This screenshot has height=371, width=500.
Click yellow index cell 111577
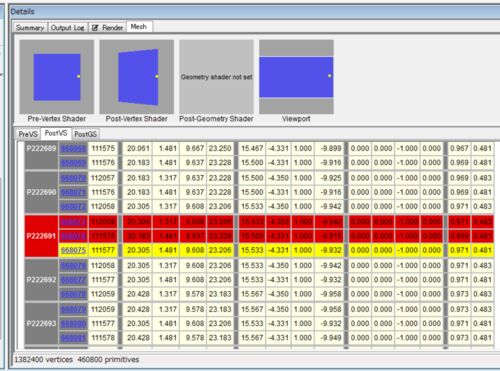[103, 250]
